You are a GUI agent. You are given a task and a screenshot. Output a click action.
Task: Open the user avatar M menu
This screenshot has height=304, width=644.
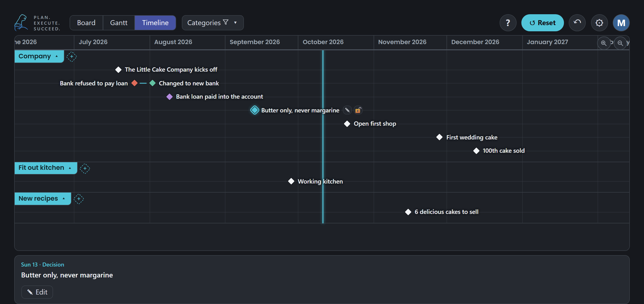point(621,23)
